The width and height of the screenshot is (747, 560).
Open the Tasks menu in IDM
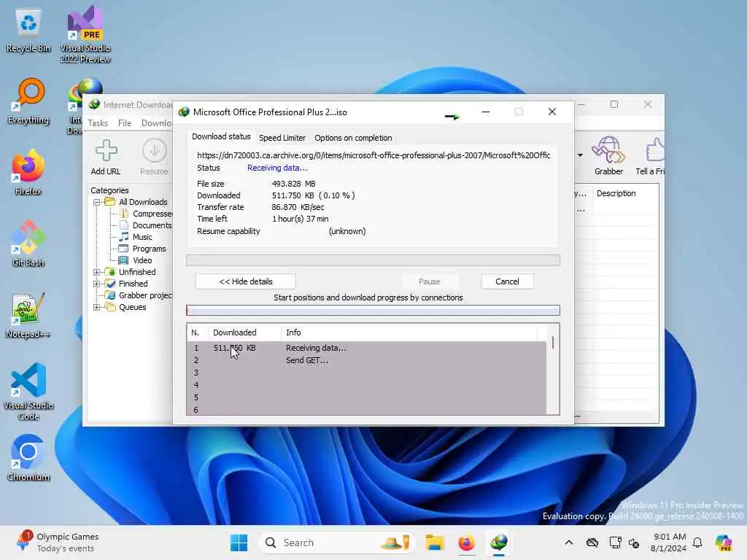point(98,123)
